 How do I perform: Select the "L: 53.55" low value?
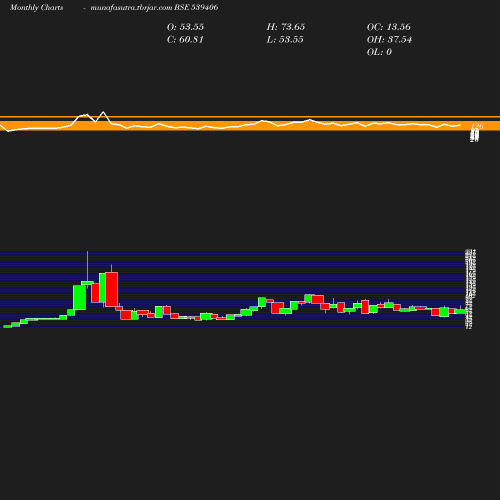tap(285, 40)
